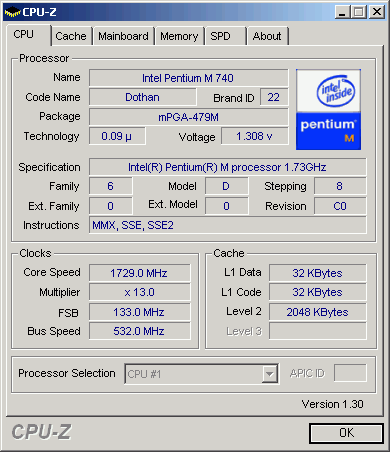Screen dimensions: 390x452
Task: Select the CPU #1 combo box
Action: point(201,374)
